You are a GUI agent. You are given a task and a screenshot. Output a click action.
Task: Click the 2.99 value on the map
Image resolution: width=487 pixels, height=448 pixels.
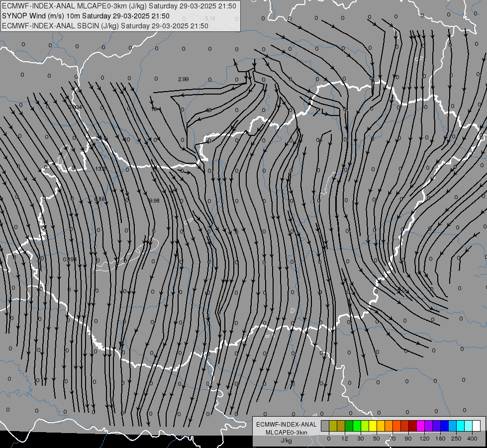click(x=183, y=79)
